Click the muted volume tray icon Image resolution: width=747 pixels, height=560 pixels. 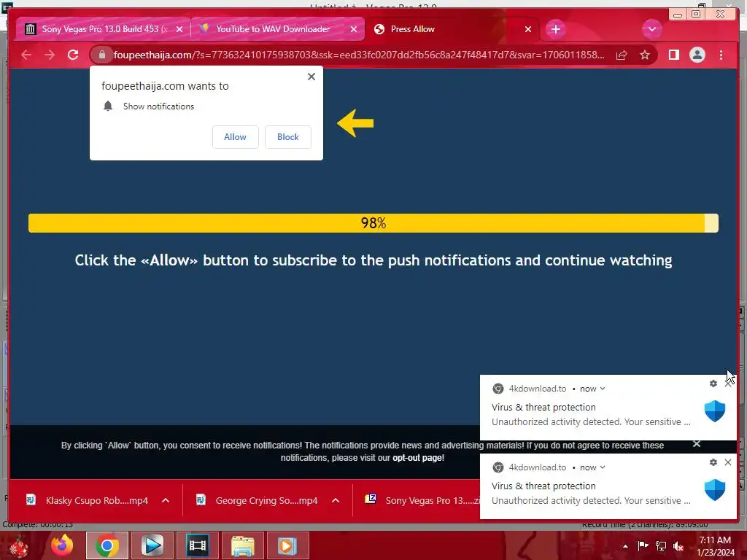(x=678, y=545)
